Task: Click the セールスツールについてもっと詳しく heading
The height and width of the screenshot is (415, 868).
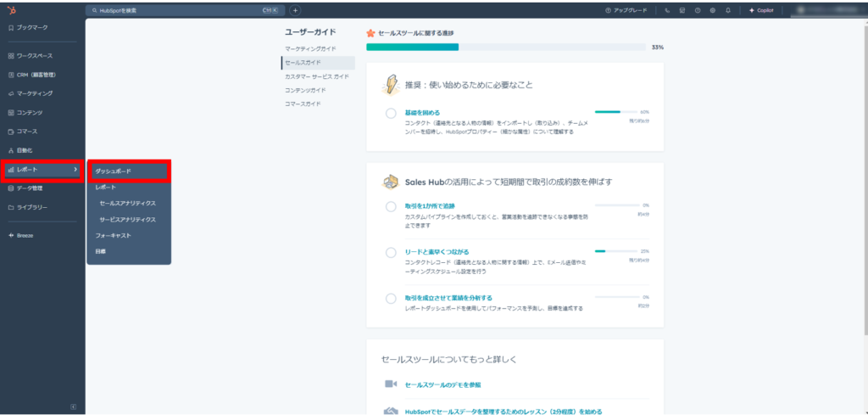Action: (x=449, y=360)
